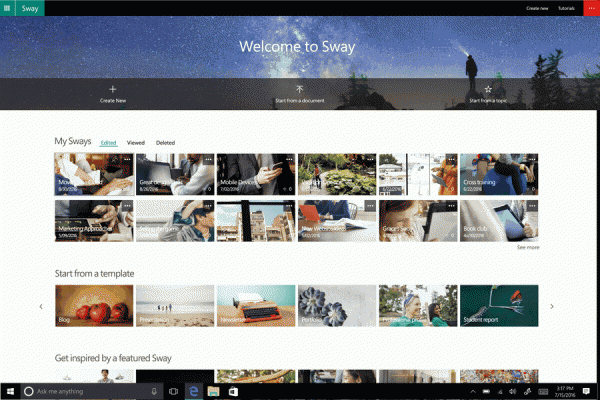
Task: Click the Start from a topic star icon
Action: coord(488,90)
